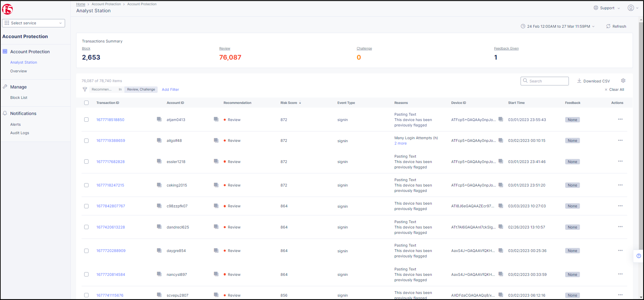
Task: Click the F5 logo
Action: 8,9
